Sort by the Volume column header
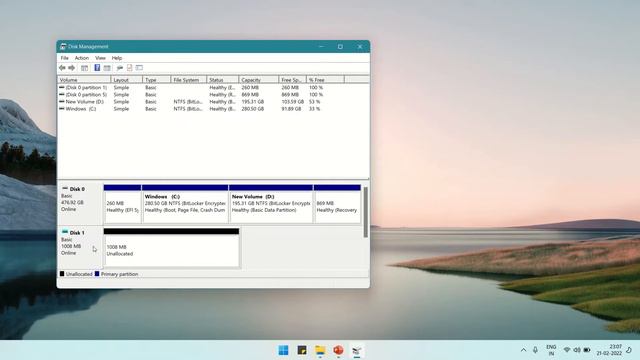Image resolution: width=640 pixels, height=360 pixels. [84, 80]
